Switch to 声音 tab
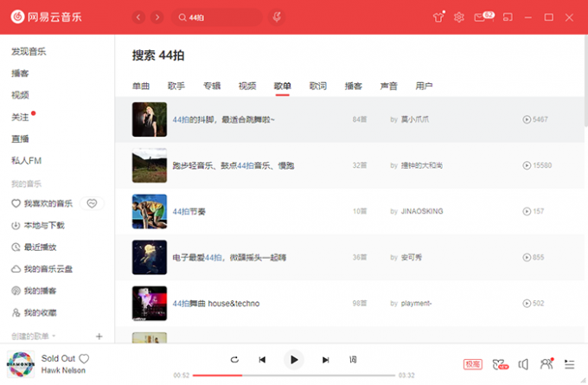 pyautogui.click(x=388, y=86)
